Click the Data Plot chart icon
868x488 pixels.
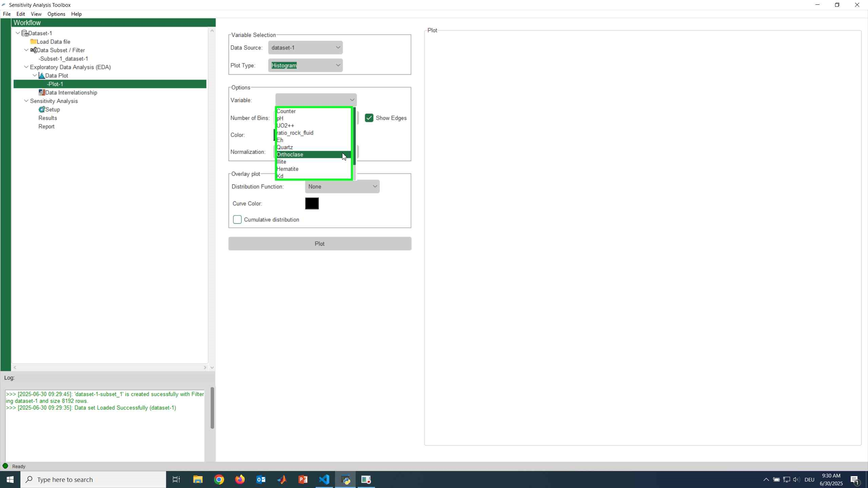[x=42, y=76]
